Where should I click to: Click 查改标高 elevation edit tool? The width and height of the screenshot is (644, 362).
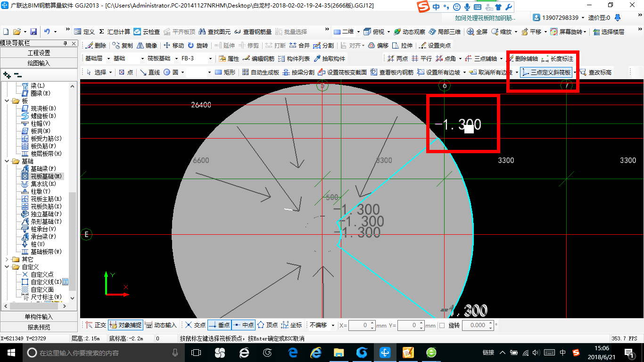tap(595, 72)
